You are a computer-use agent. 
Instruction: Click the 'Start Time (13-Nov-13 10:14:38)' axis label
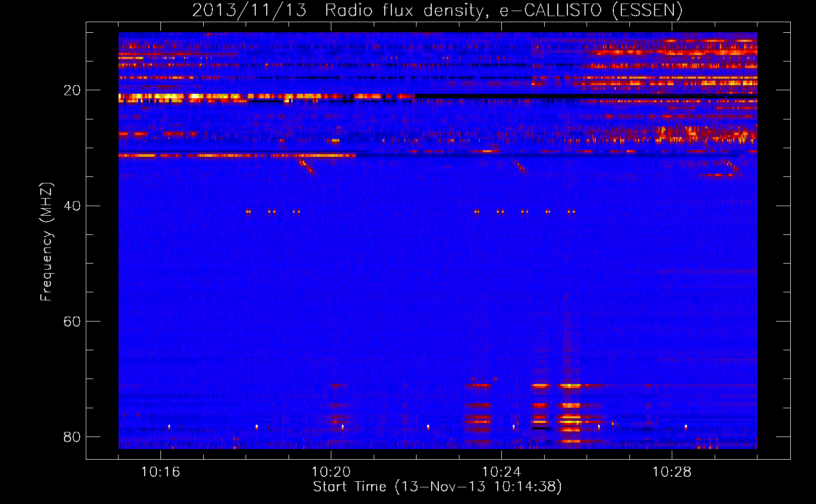click(x=437, y=487)
